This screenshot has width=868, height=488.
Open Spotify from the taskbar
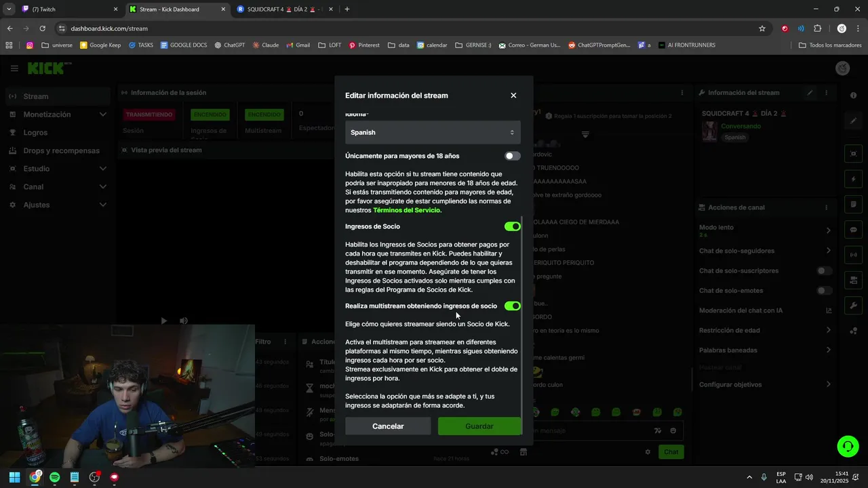point(55,477)
